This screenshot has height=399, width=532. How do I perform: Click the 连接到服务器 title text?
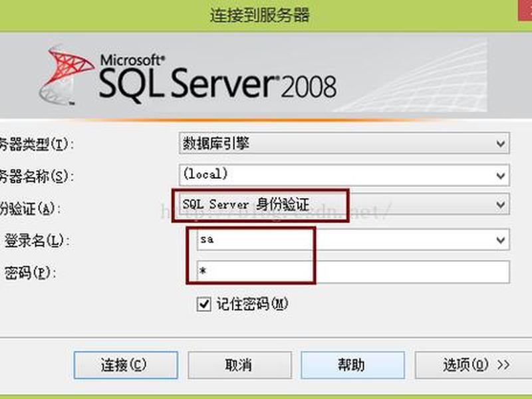(259, 15)
